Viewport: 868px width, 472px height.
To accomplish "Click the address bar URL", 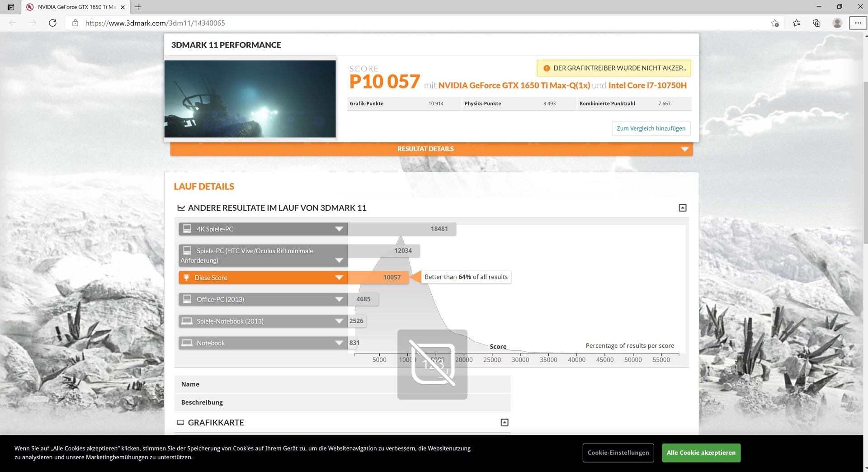I will coord(155,23).
